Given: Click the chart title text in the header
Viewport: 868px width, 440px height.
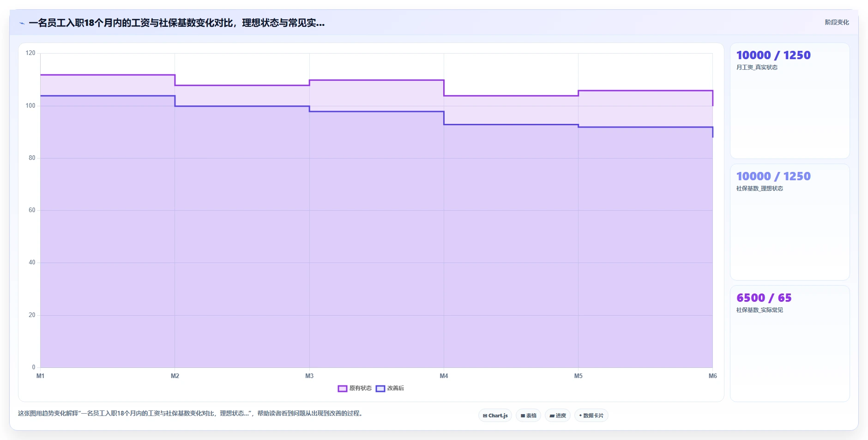Looking at the screenshot, I should click(x=177, y=23).
